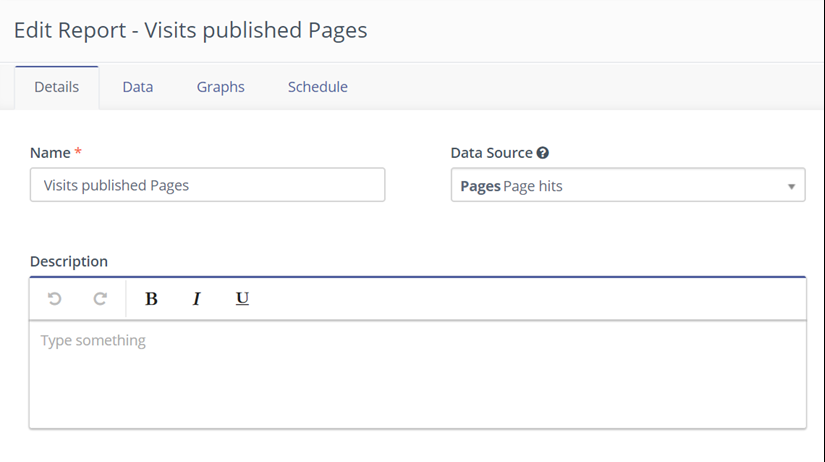825x462 pixels.
Task: Click the Undo icon in Description toolbar
Action: click(x=55, y=299)
